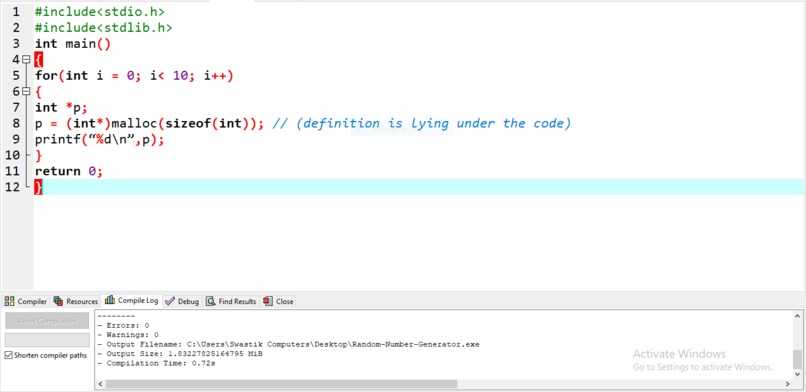
Task: Collapse code fold at line 4
Action: (27, 60)
